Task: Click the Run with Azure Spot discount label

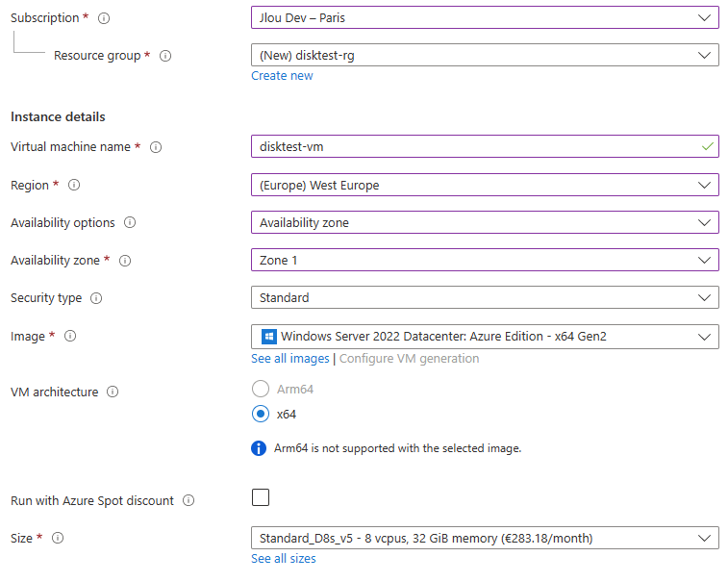Action: [92, 501]
